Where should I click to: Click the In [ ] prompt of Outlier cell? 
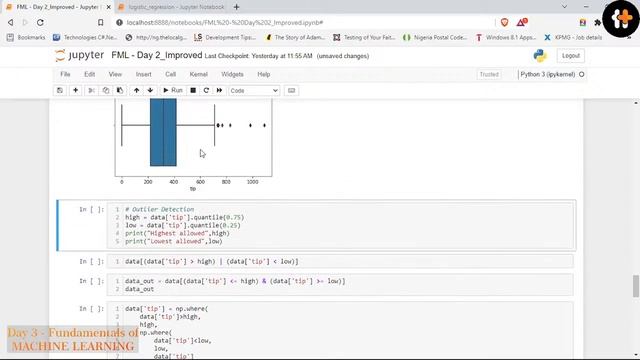click(91, 209)
